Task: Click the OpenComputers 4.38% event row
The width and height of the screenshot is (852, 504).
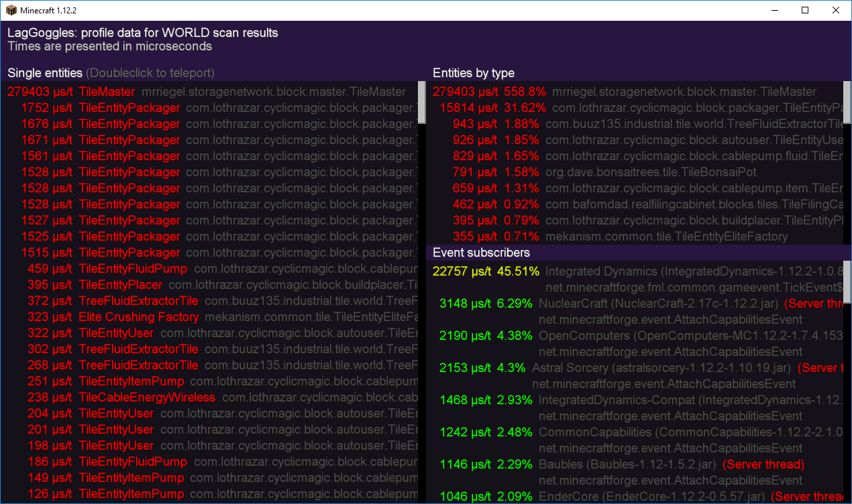Action: tap(636, 344)
